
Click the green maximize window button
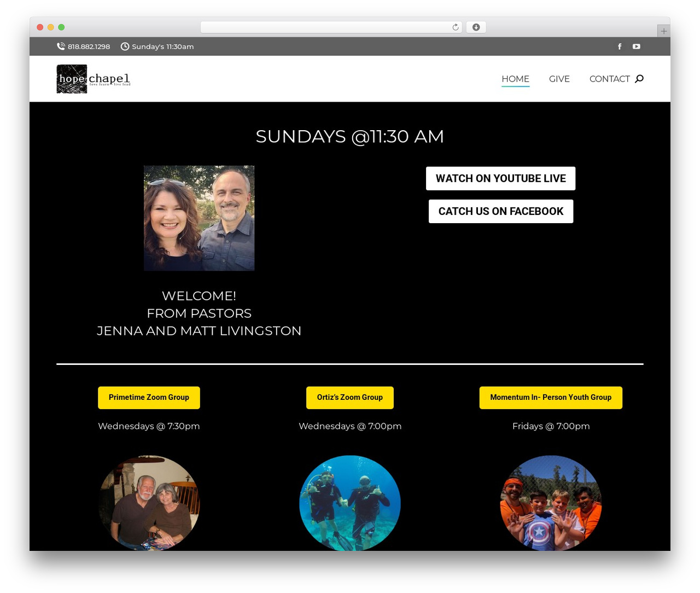[x=61, y=27]
